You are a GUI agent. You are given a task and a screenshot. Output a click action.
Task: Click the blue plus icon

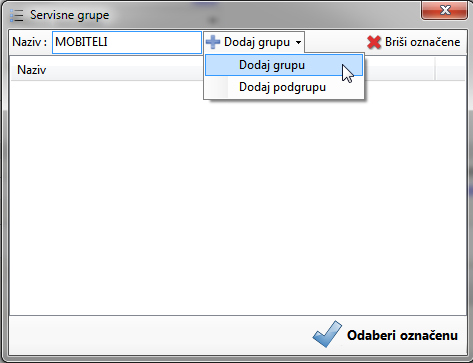coord(213,42)
